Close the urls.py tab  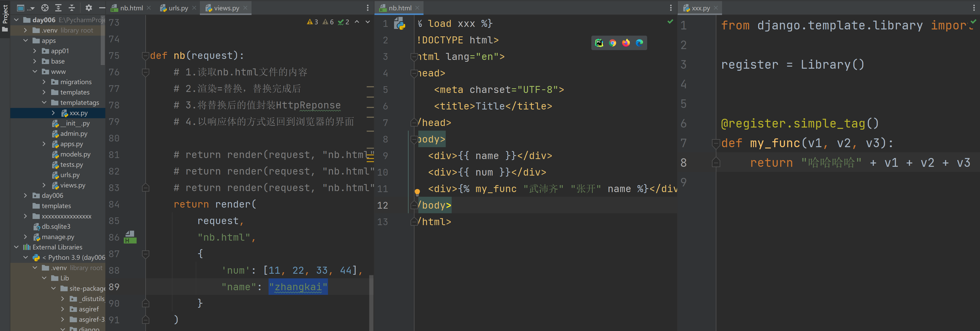click(x=194, y=7)
